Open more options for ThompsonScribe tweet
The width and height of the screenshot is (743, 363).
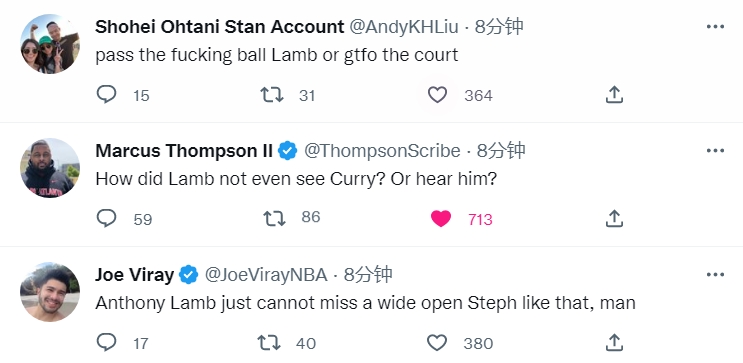pos(715,151)
